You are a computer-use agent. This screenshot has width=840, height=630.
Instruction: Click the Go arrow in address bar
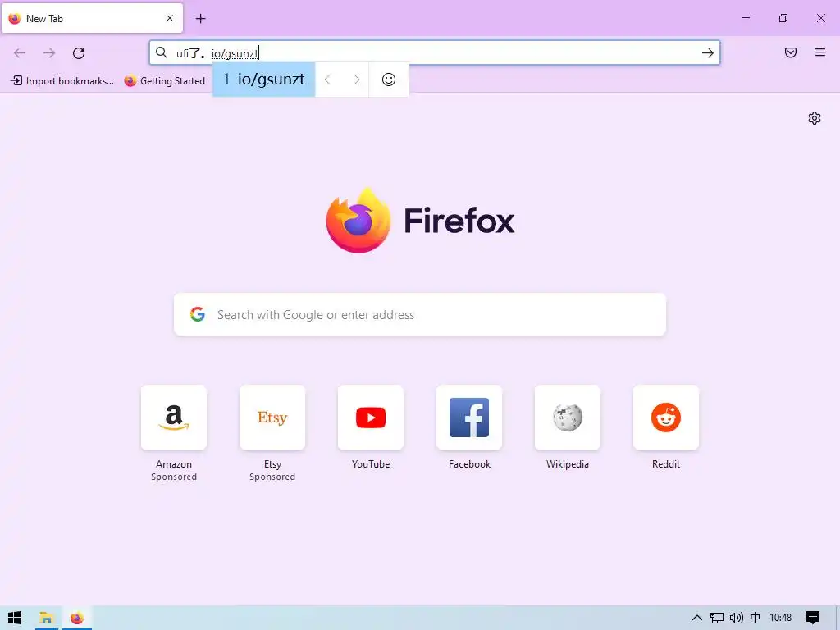(x=708, y=52)
